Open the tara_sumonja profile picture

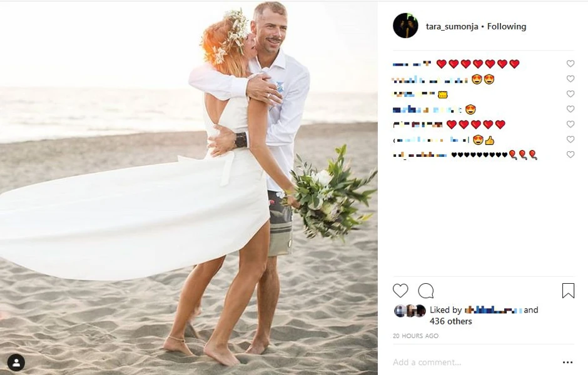(x=405, y=26)
